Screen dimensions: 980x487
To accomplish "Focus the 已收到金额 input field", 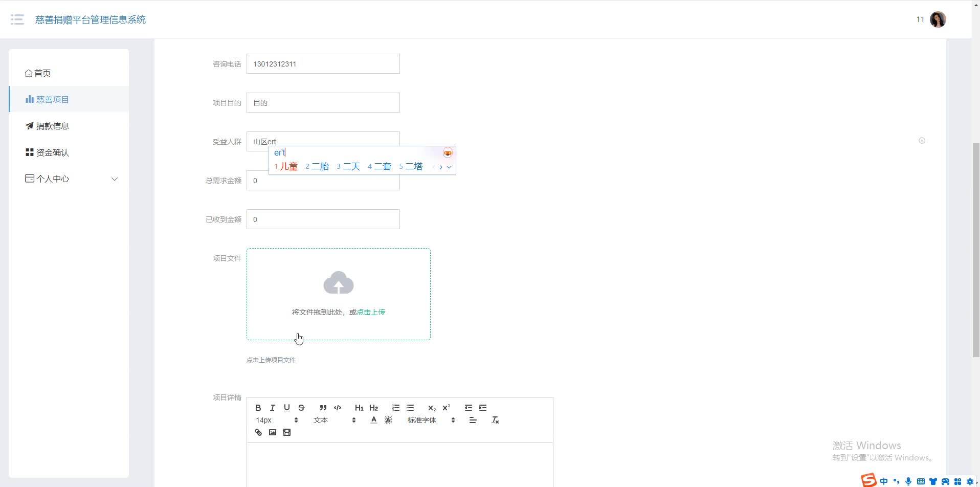I will pyautogui.click(x=323, y=219).
